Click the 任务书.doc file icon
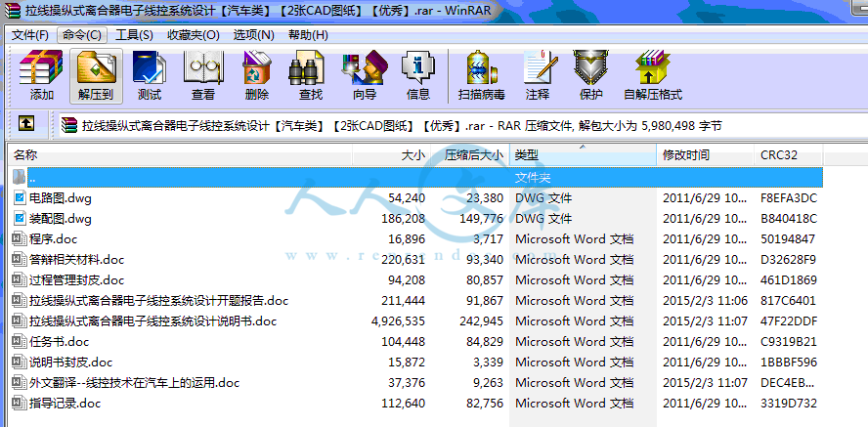Image resolution: width=868 pixels, height=427 pixels. (x=20, y=342)
